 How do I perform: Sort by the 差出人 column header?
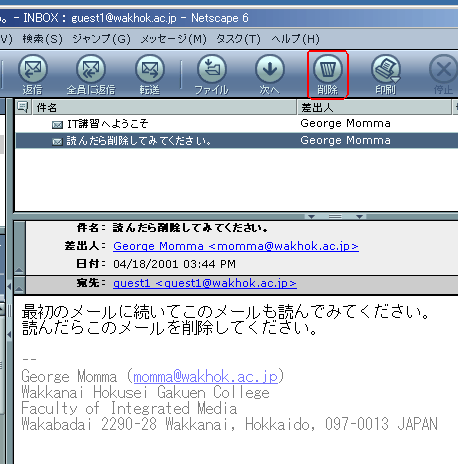pos(374,107)
